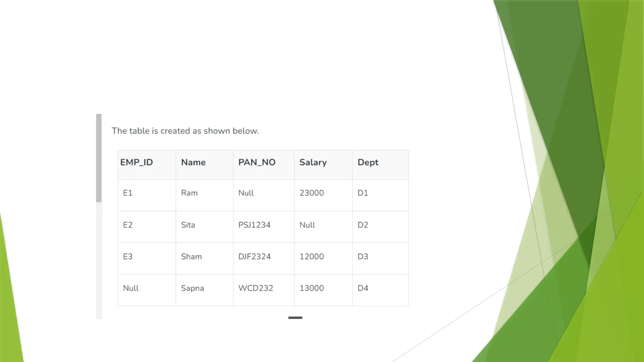Click the Sham name cell
This screenshot has height=362, width=644.
click(x=191, y=257)
